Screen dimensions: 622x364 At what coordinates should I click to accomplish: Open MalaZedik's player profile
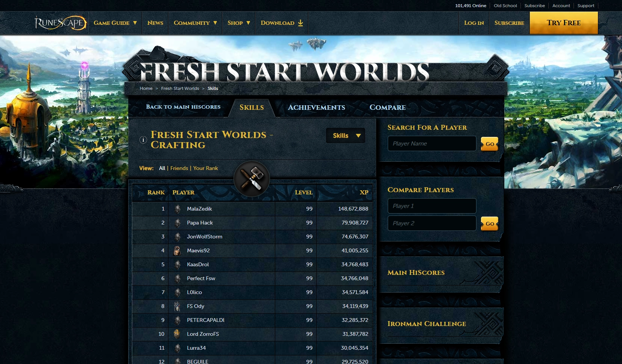click(x=199, y=209)
